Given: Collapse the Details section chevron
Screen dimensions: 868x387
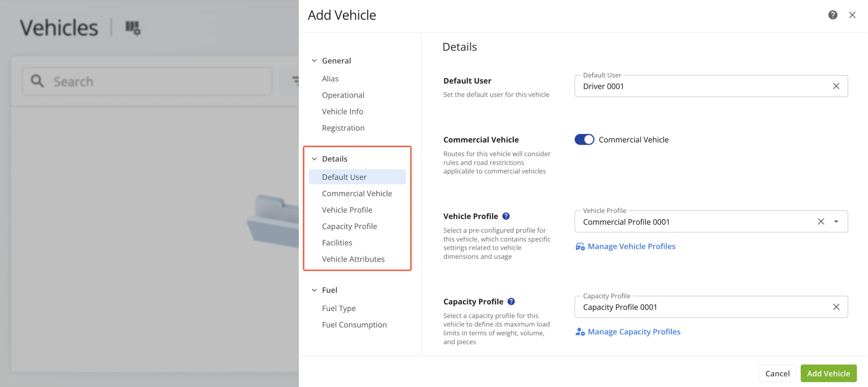Looking at the screenshot, I should (314, 159).
